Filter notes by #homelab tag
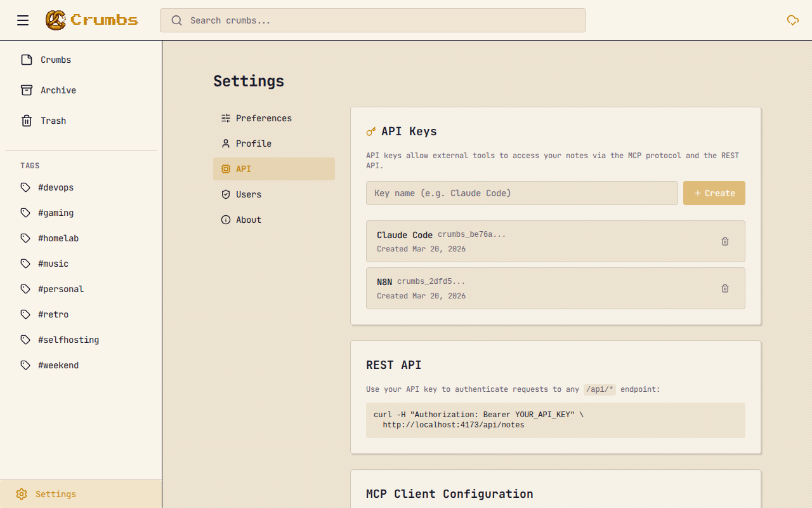Viewport: 812px width, 508px height. click(81, 238)
